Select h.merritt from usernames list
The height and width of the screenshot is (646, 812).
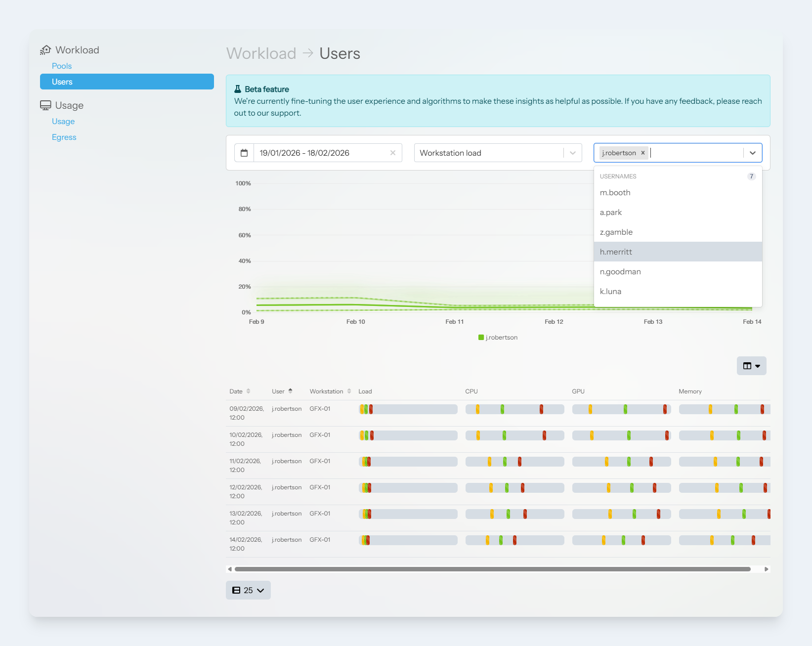(x=616, y=252)
